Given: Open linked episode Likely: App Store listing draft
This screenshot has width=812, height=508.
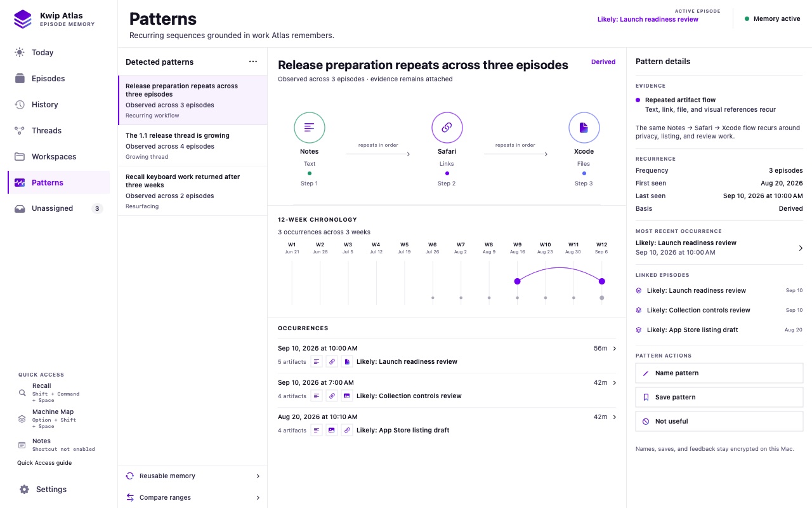Looking at the screenshot, I should 719,330.
